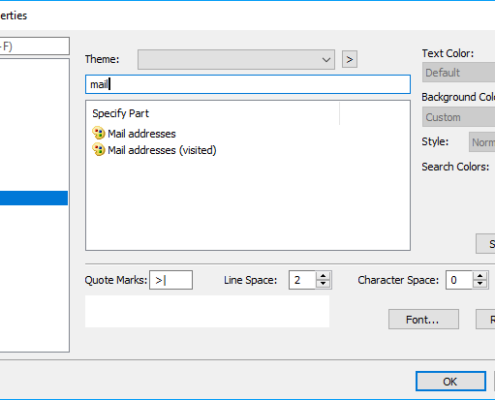
Task: Open the Background Color Custom dropdown
Action: click(459, 117)
